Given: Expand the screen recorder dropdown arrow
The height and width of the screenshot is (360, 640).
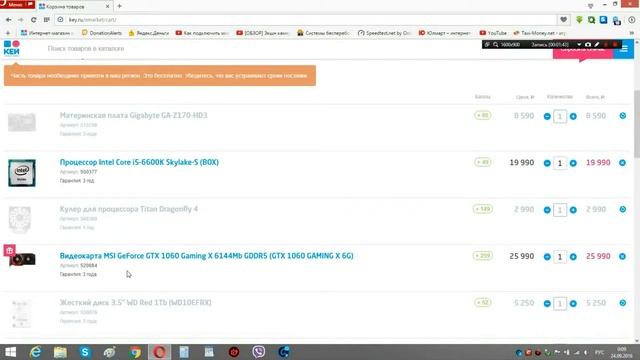Looking at the screenshot, I should click(x=579, y=44).
